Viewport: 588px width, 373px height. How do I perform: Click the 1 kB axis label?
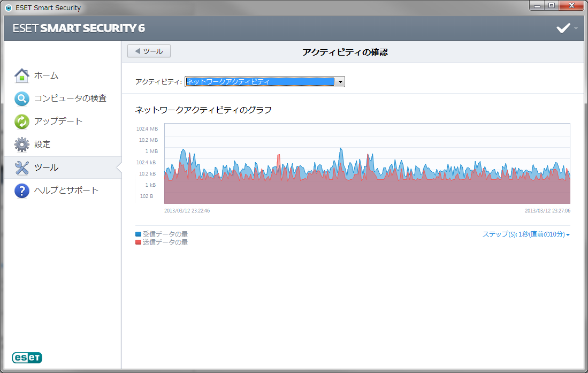click(x=150, y=185)
